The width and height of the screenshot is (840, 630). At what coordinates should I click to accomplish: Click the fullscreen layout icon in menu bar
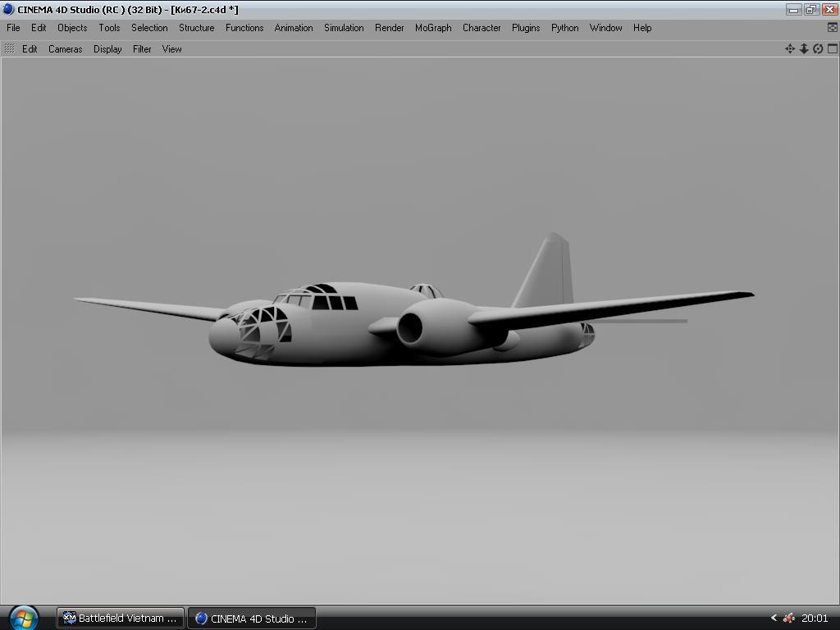833,27
